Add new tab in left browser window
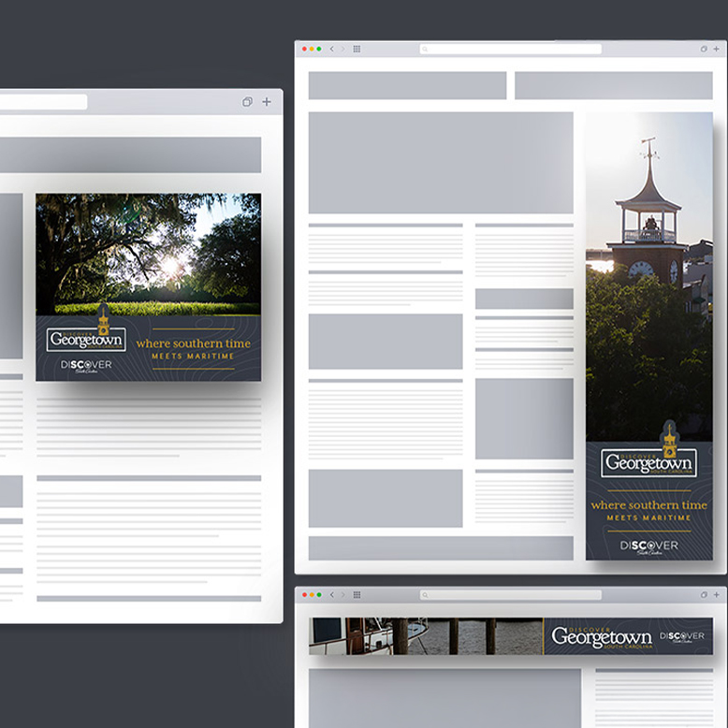Screen dimensions: 728x728 tap(267, 102)
